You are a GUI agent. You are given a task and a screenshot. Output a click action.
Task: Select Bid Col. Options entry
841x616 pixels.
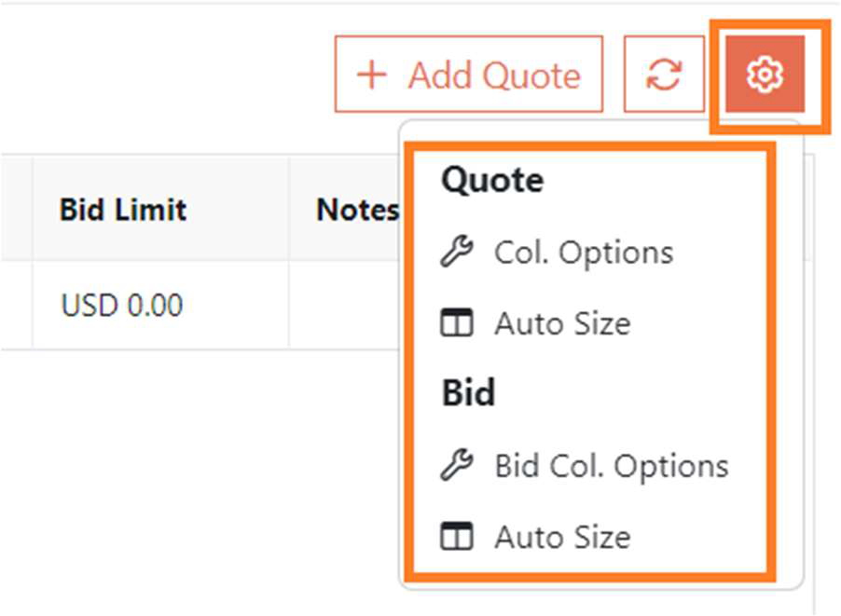click(x=612, y=465)
